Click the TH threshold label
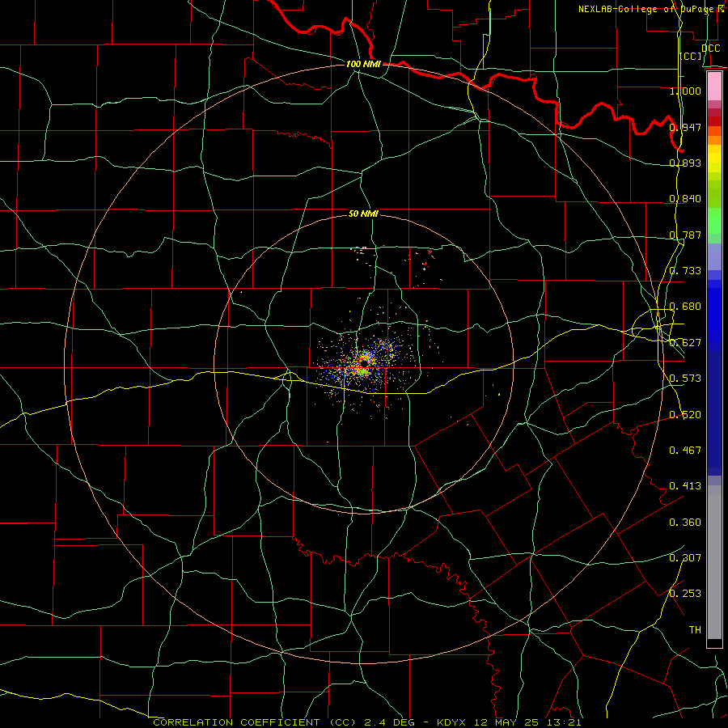Viewport: 728px width, 728px height. coord(695,630)
